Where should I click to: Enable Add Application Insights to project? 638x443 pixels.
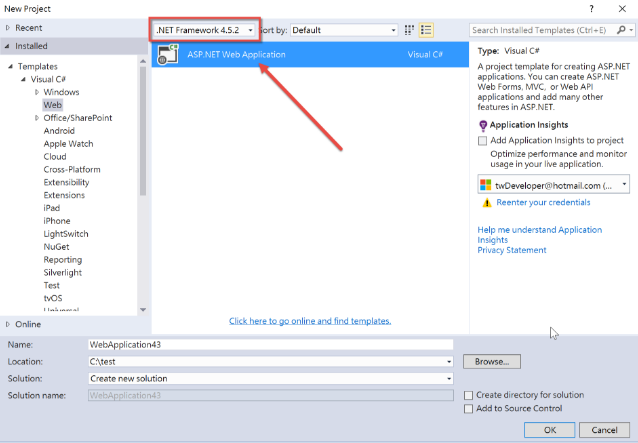(483, 141)
